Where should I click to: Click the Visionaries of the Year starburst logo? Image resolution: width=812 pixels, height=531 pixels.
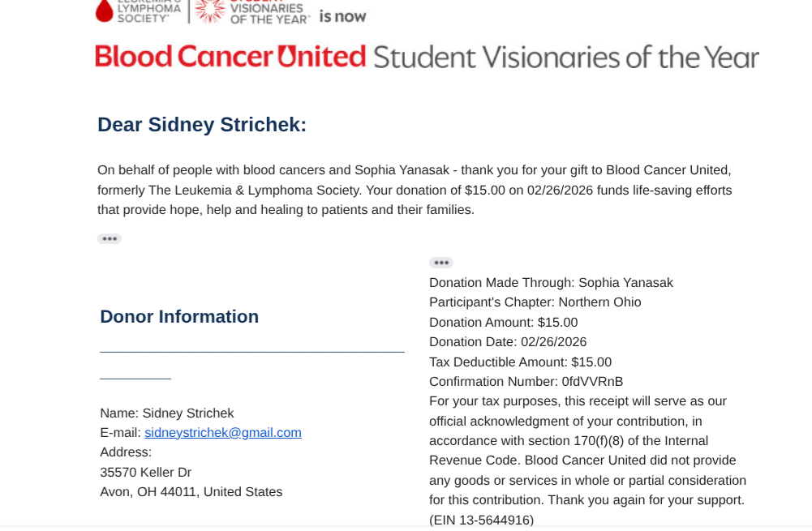pos(209,10)
